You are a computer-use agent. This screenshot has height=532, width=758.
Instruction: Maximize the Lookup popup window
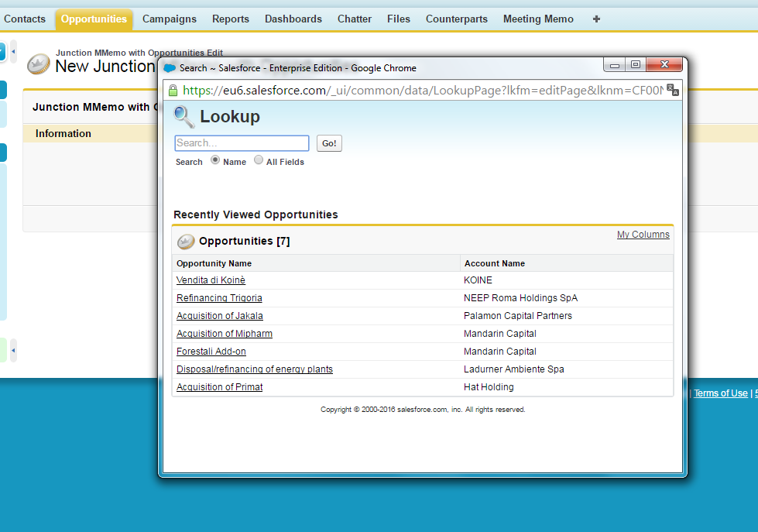tap(636, 66)
